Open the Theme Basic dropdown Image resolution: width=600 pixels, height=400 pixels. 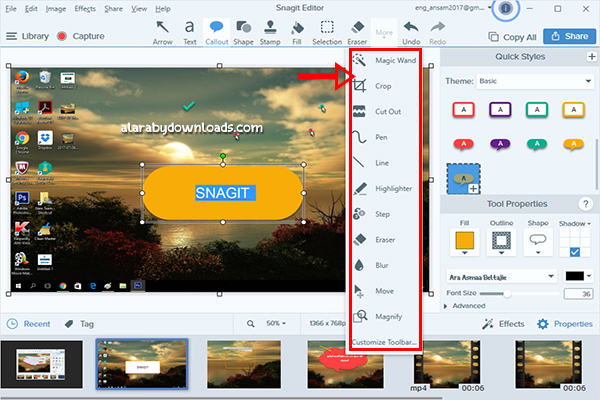pos(535,81)
